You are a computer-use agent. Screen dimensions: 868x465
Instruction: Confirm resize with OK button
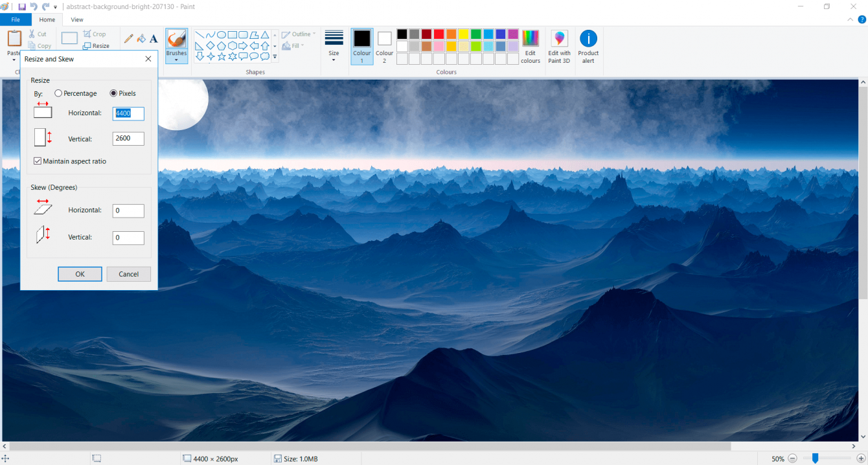(80, 273)
